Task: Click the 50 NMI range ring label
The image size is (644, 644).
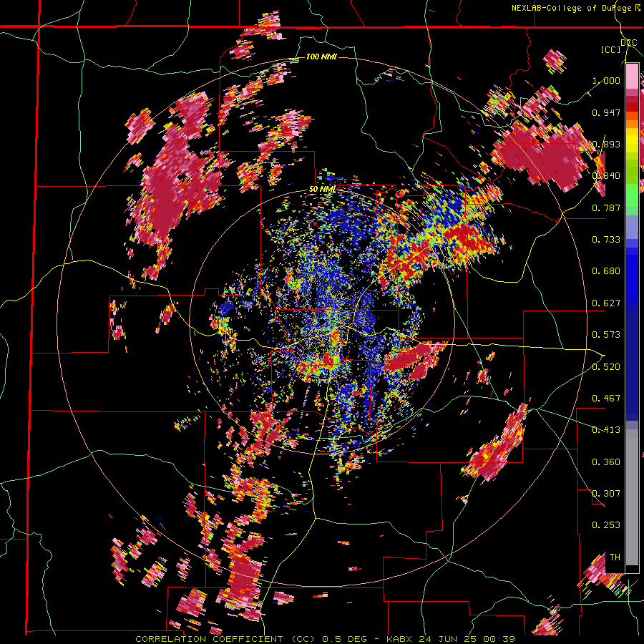Action: [x=323, y=190]
